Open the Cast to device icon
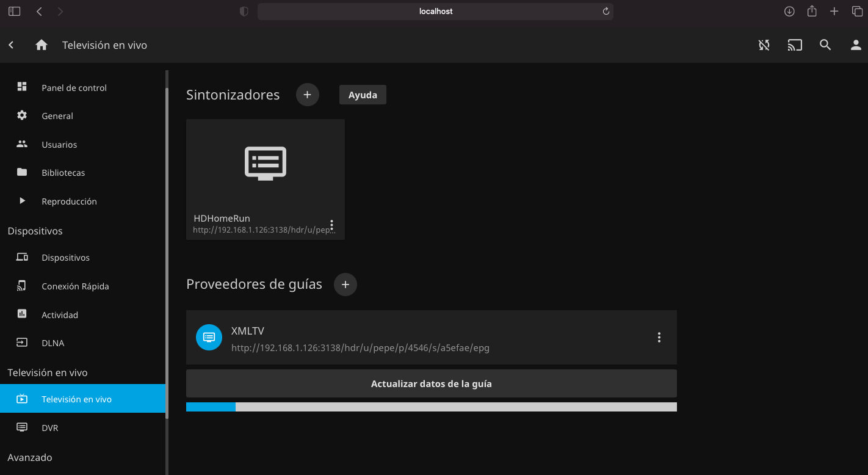Viewport: 868px width, 475px height. [794, 45]
